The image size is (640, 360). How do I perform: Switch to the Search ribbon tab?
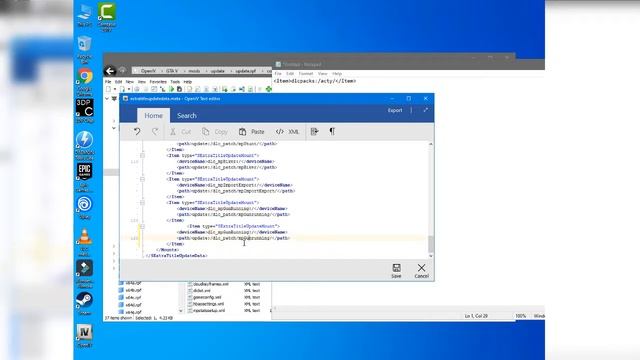point(187,116)
